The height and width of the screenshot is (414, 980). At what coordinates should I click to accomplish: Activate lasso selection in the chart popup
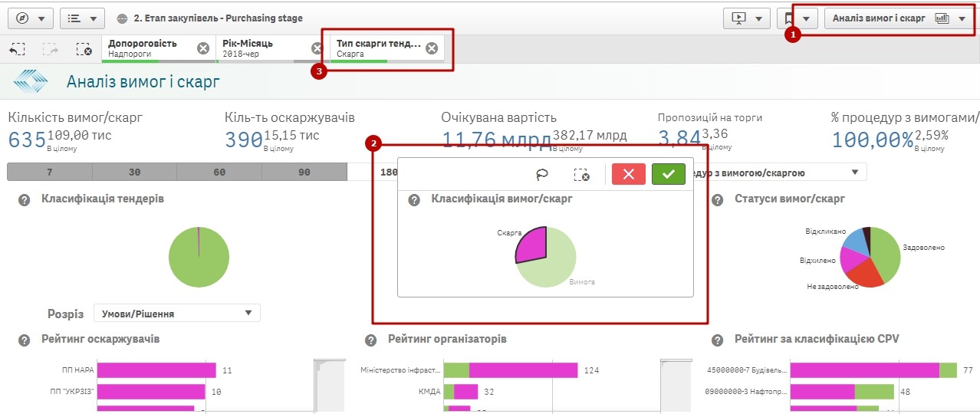click(542, 174)
